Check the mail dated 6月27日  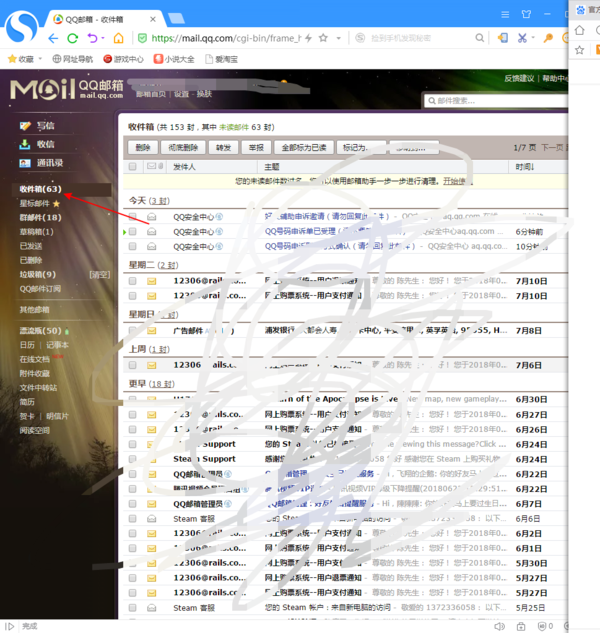click(132, 415)
